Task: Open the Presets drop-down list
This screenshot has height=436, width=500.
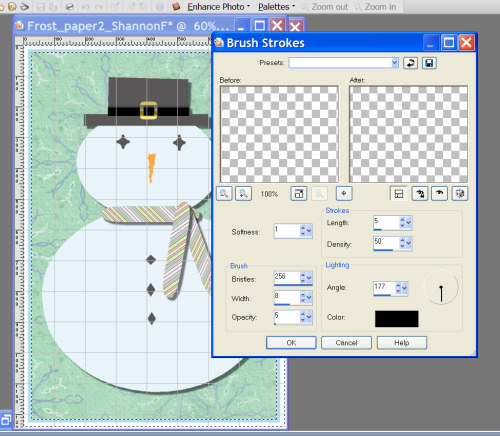Action: pos(395,63)
